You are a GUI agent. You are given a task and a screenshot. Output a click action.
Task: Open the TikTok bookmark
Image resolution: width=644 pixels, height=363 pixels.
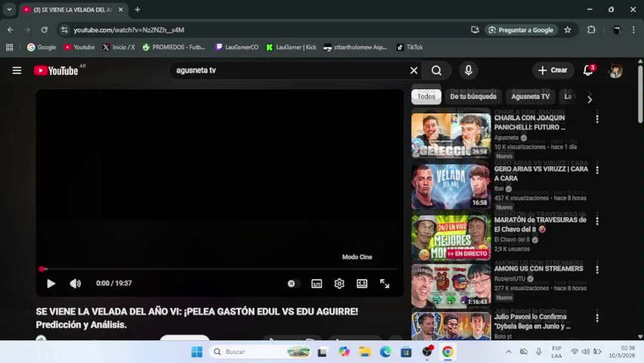(x=410, y=47)
